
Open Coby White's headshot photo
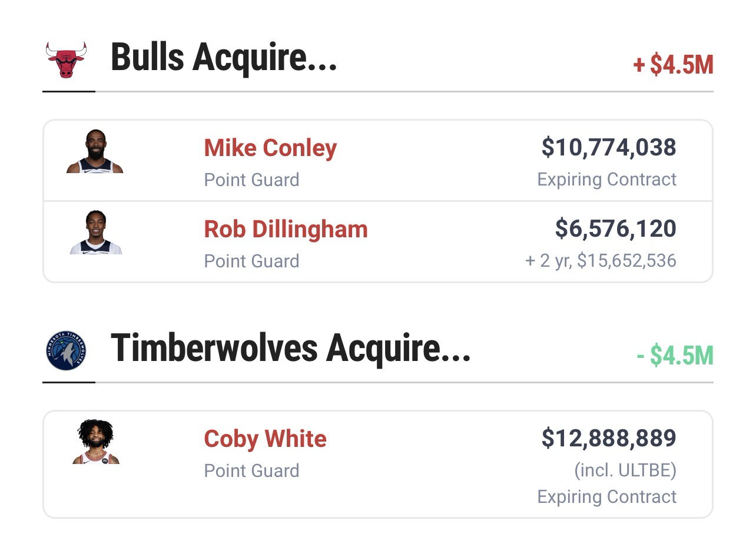pos(96,442)
